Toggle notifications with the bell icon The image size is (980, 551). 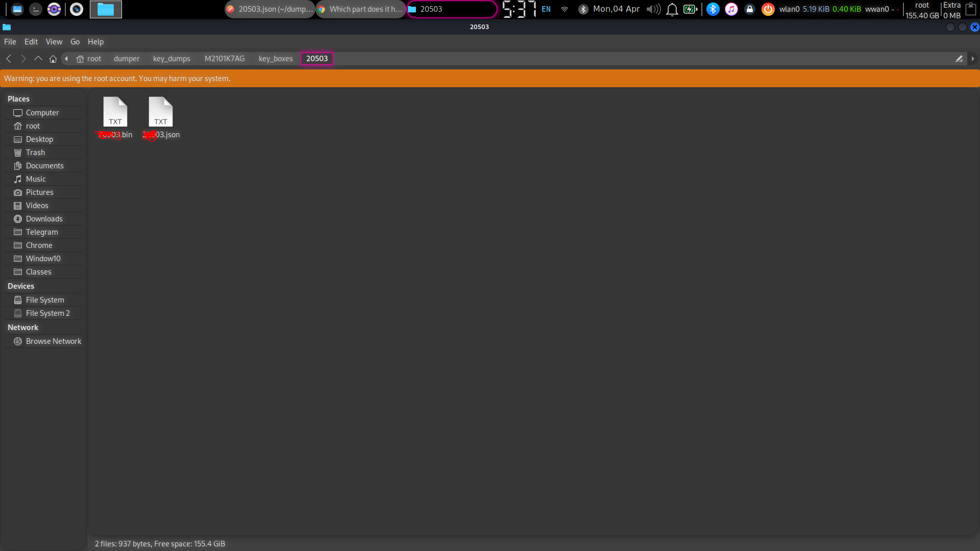tap(672, 9)
